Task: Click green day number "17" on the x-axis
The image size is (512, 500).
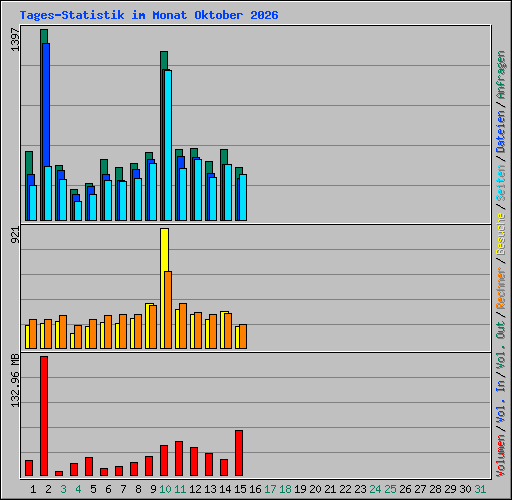Action: click(270, 489)
